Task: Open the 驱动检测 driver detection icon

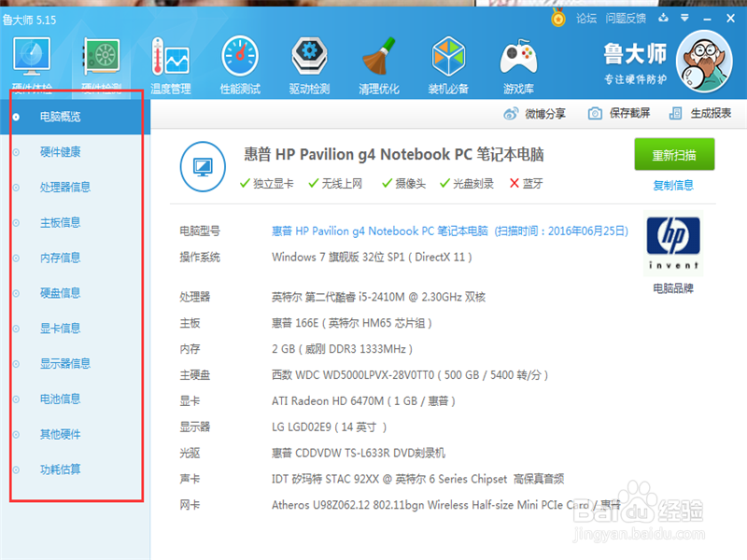Action: click(309, 56)
